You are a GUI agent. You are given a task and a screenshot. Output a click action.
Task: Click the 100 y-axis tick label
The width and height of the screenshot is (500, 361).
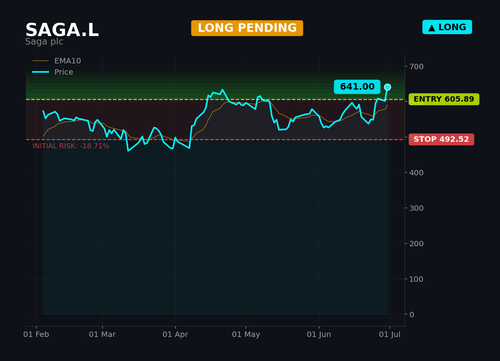click(416, 279)
